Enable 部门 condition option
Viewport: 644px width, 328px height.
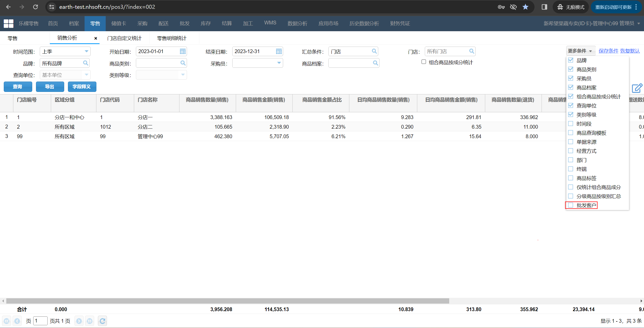click(x=571, y=160)
